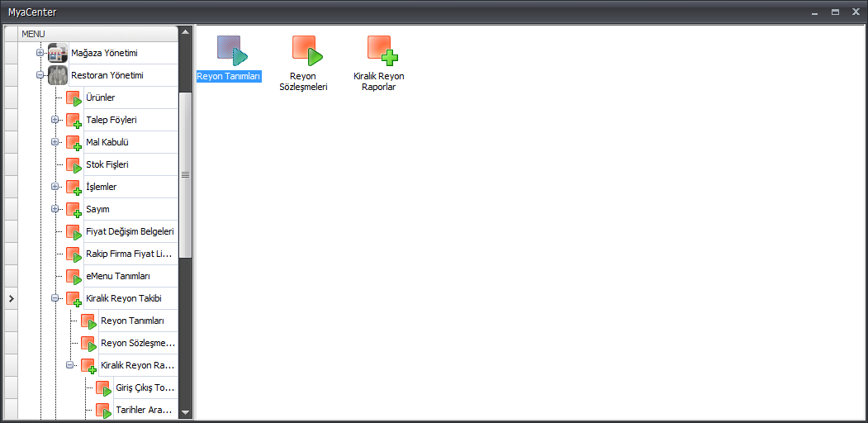Select the Ürünler tree item
Image resolution: width=868 pixels, height=423 pixels.
(x=101, y=98)
